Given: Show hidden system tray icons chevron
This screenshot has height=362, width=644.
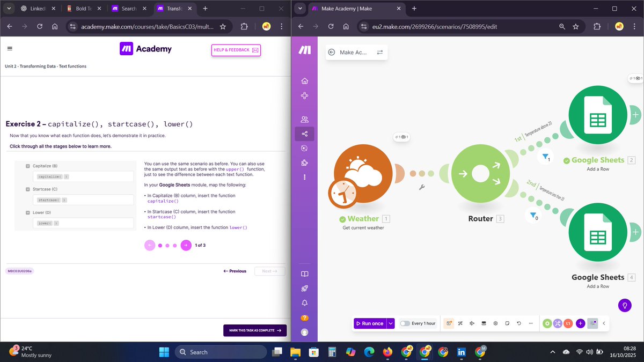Looking at the screenshot, I should (x=553, y=352).
